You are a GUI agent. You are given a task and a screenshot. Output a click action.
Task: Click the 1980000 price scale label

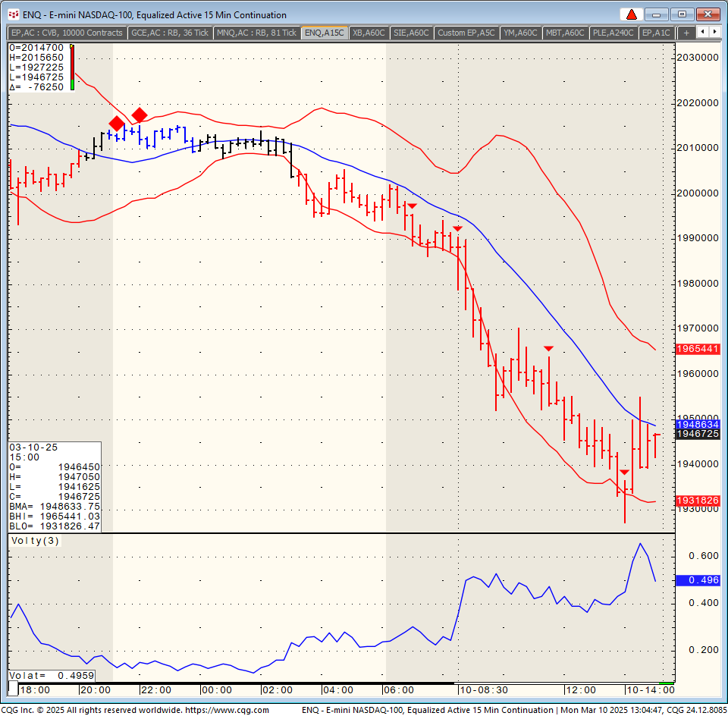(698, 284)
